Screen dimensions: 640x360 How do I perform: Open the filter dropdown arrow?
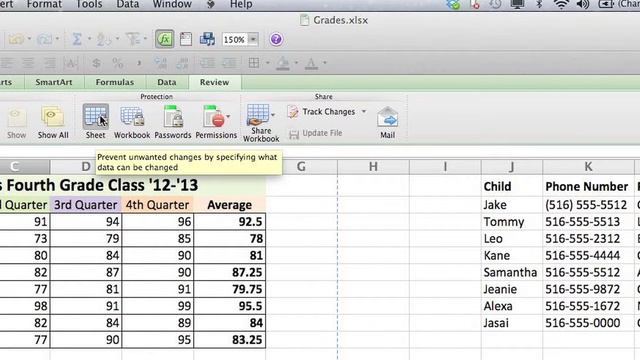click(145, 39)
